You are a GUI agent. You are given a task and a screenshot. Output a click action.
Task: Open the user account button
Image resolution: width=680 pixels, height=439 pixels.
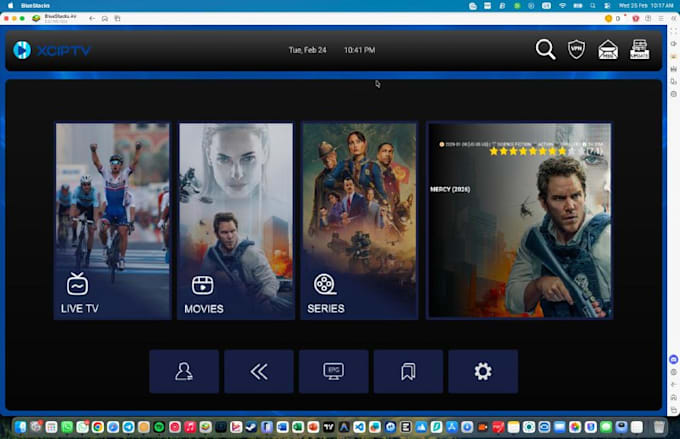tap(184, 371)
